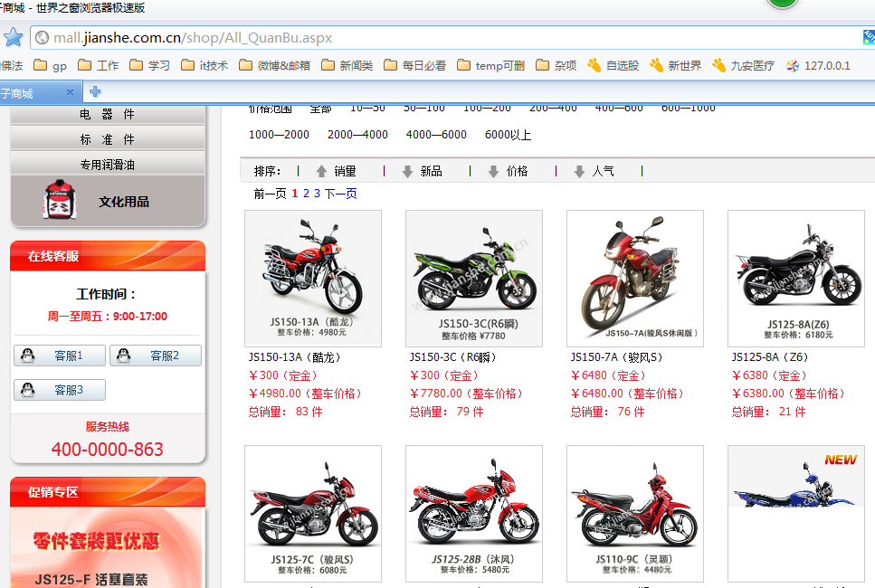This screenshot has height=588, width=875.
Task: Open JS150-13A 酷龙 product thumbnail
Action: (x=313, y=279)
